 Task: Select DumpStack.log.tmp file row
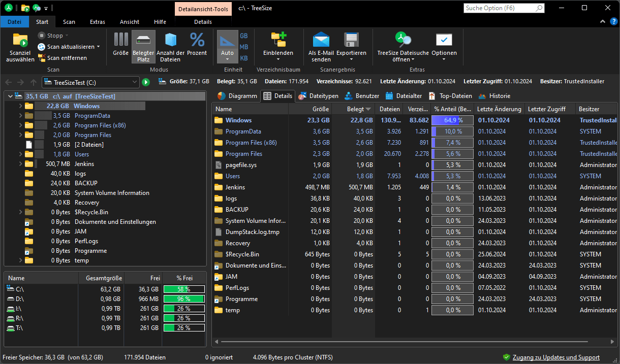click(x=416, y=232)
